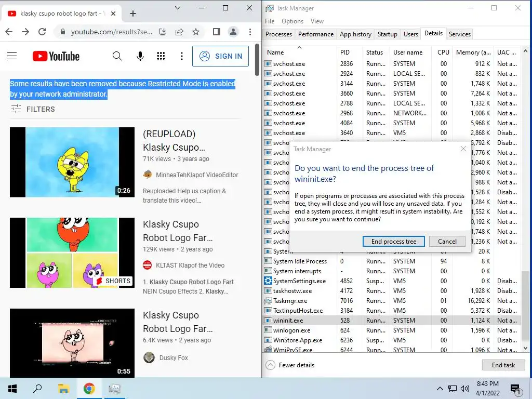Open the 0:55 Dusky Fox video thumbnail

72,343
